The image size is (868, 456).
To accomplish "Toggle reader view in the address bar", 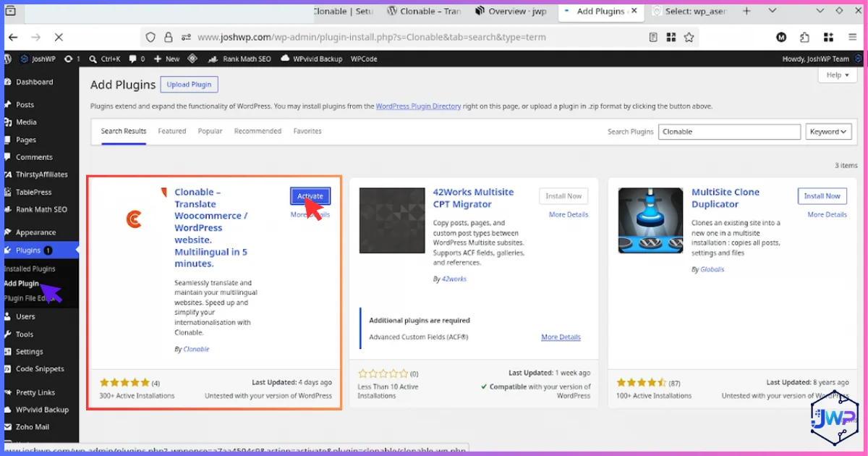I will pyautogui.click(x=653, y=37).
